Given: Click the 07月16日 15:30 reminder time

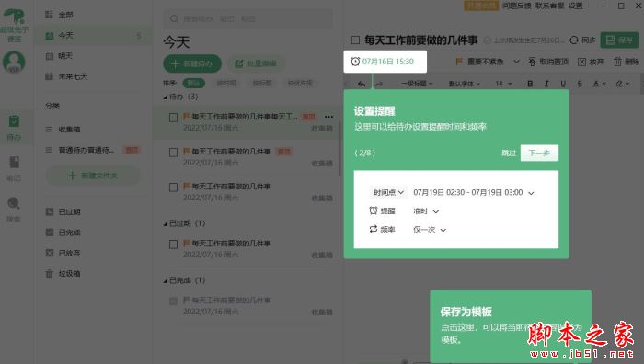Looking at the screenshot, I should [x=387, y=62].
